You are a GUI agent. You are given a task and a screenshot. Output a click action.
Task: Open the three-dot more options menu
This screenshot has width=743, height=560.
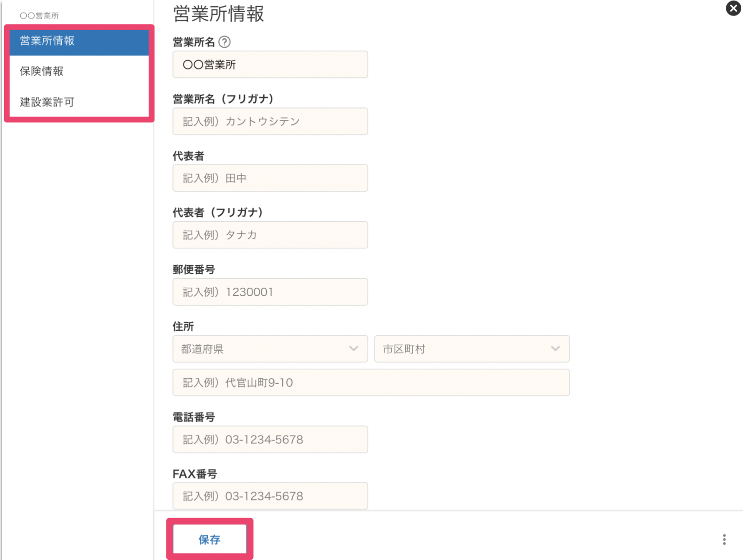tap(724, 539)
